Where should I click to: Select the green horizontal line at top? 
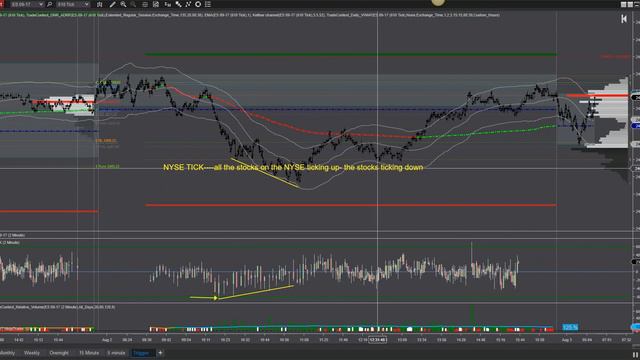pos(351,54)
